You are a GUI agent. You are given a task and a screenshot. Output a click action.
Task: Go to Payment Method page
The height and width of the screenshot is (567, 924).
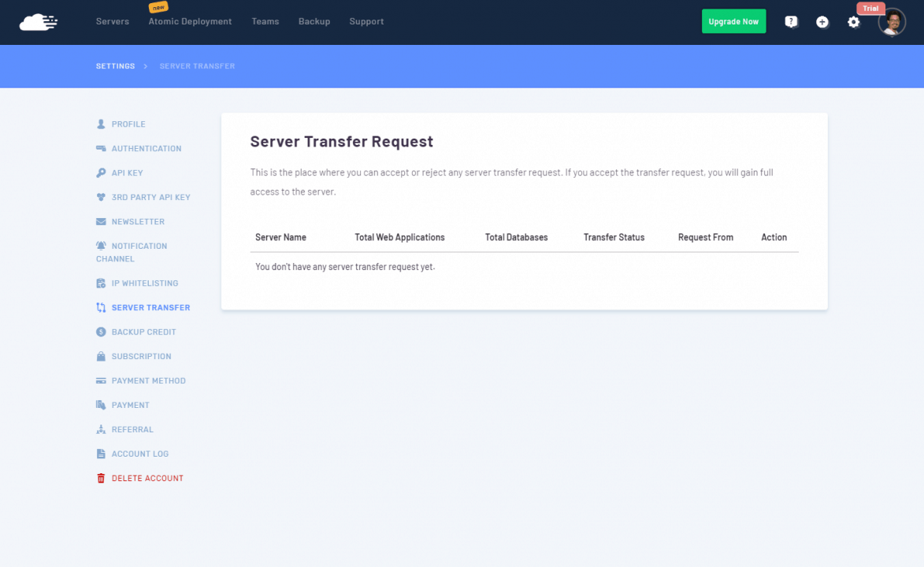(149, 381)
